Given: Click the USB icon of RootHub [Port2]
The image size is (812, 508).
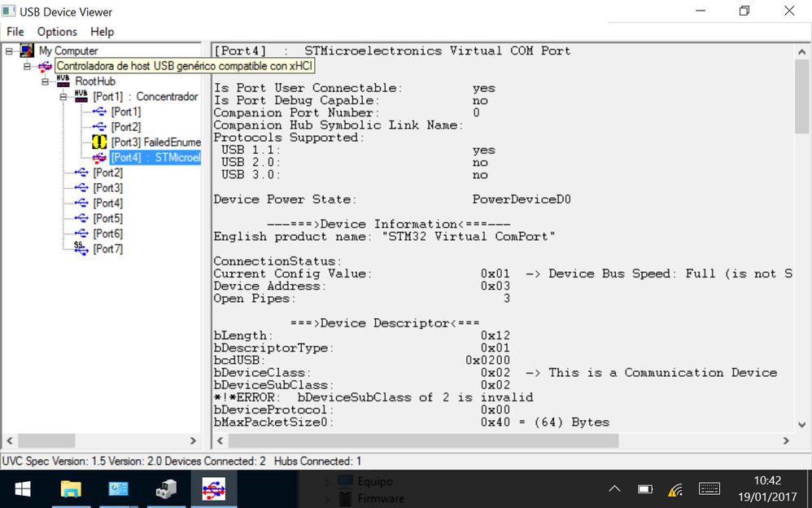Looking at the screenshot, I should pos(81,172).
